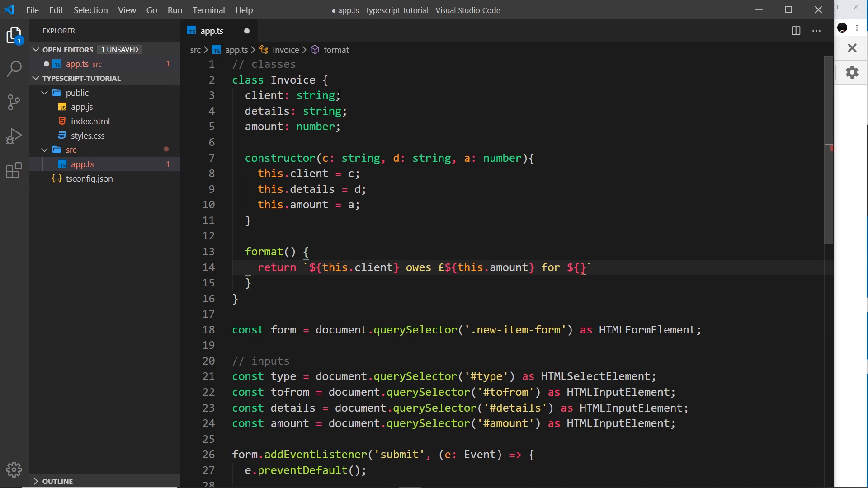Click the app.ts breadcrumb segment
This screenshot has height=488, width=868.
[x=236, y=50]
